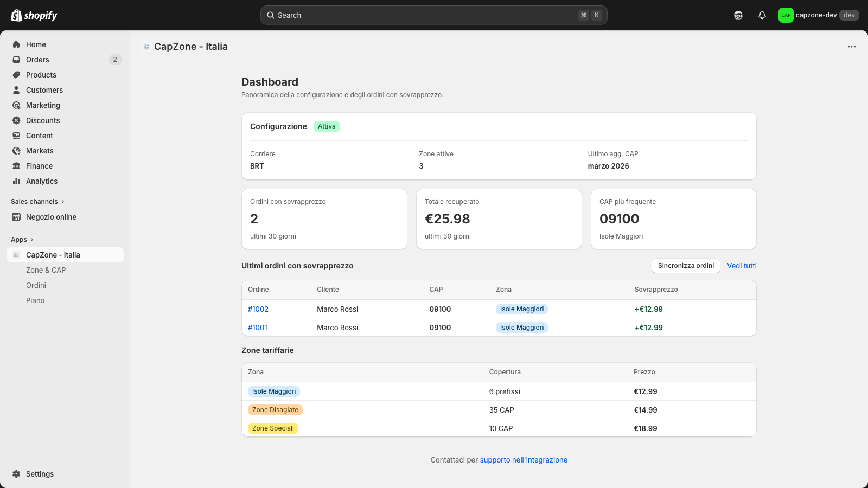The width and height of the screenshot is (868, 488).
Task: Click the Sovrapprezzo column header
Action: (x=656, y=290)
